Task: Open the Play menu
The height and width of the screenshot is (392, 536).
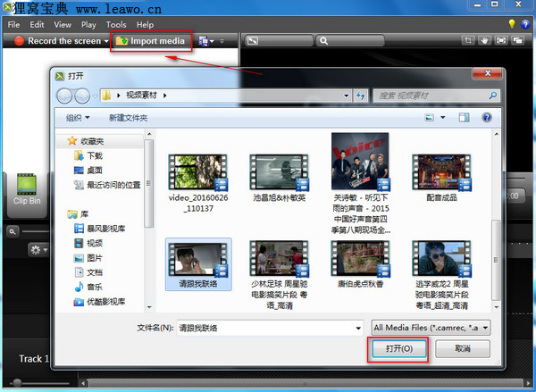Action: click(x=88, y=25)
